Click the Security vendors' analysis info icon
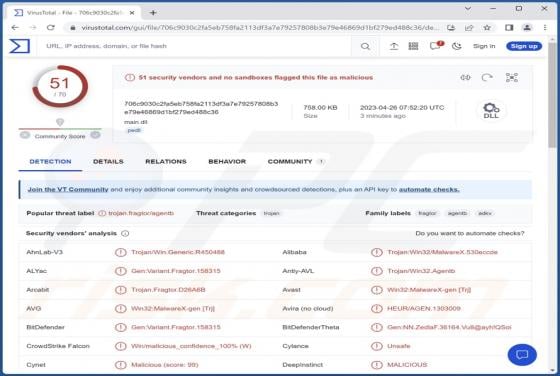The height and width of the screenshot is (376, 560). tap(125, 234)
